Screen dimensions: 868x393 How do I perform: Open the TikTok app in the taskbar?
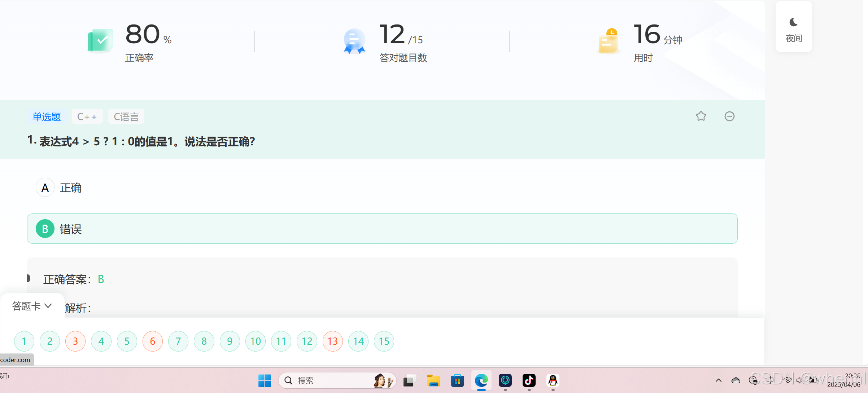[x=529, y=380]
